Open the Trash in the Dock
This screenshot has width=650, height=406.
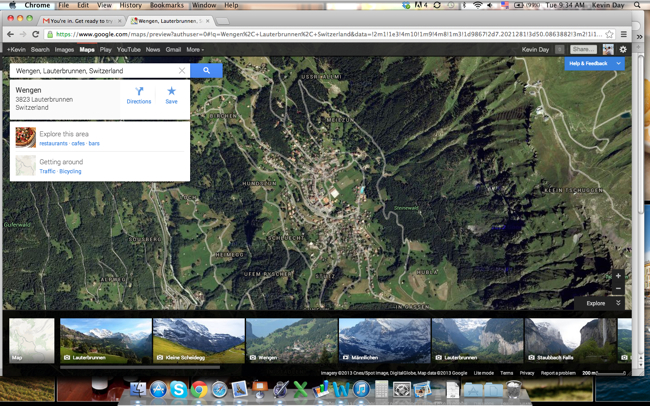[x=514, y=390]
